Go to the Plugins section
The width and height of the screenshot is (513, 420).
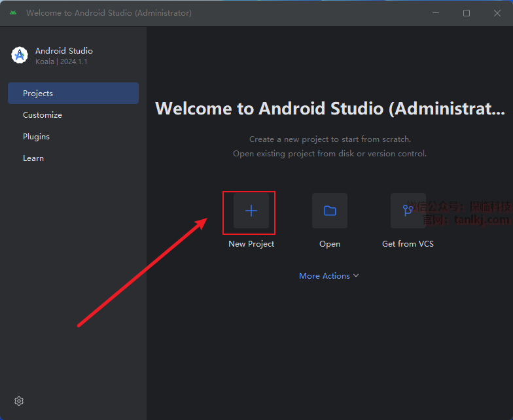click(36, 137)
